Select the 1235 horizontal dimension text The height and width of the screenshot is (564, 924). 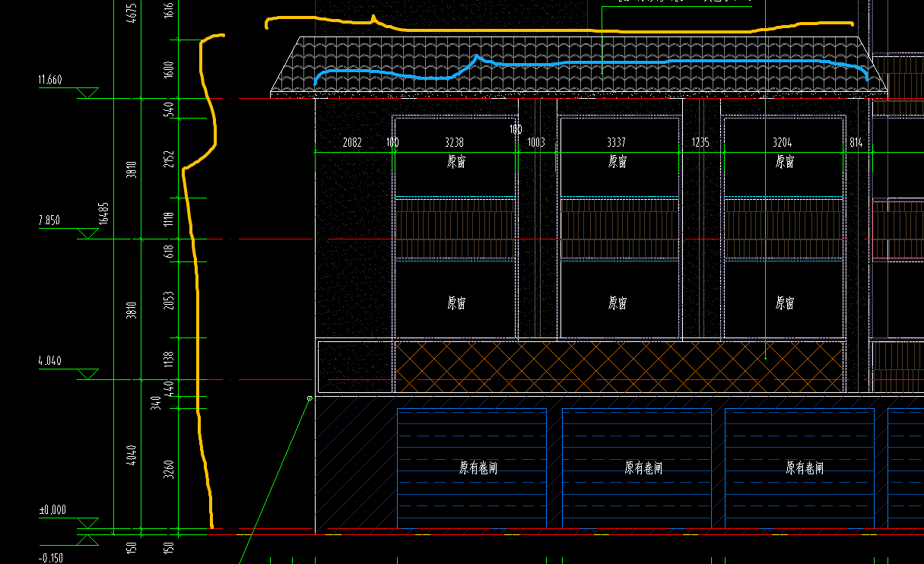700,142
